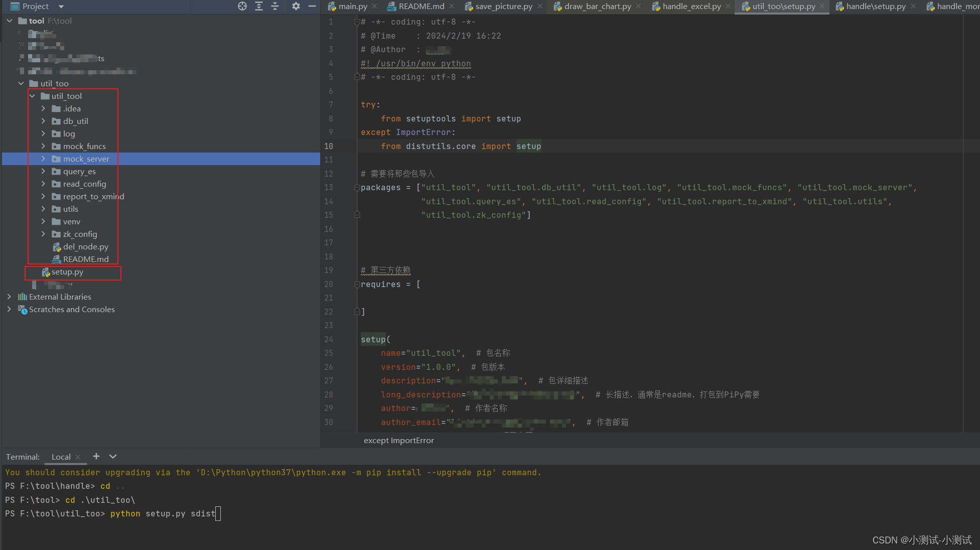Hide the Project panel with minus icon
This screenshot has height=550, width=980.
pyautogui.click(x=312, y=6)
